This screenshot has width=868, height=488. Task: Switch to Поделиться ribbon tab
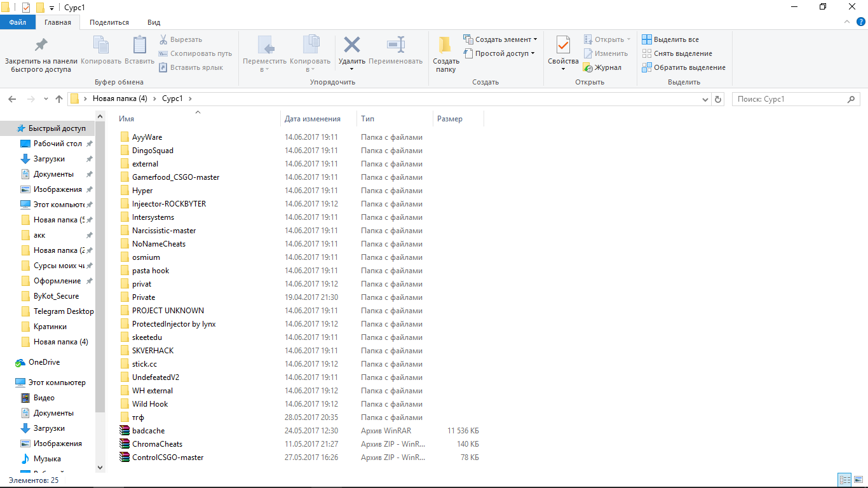pyautogui.click(x=109, y=22)
